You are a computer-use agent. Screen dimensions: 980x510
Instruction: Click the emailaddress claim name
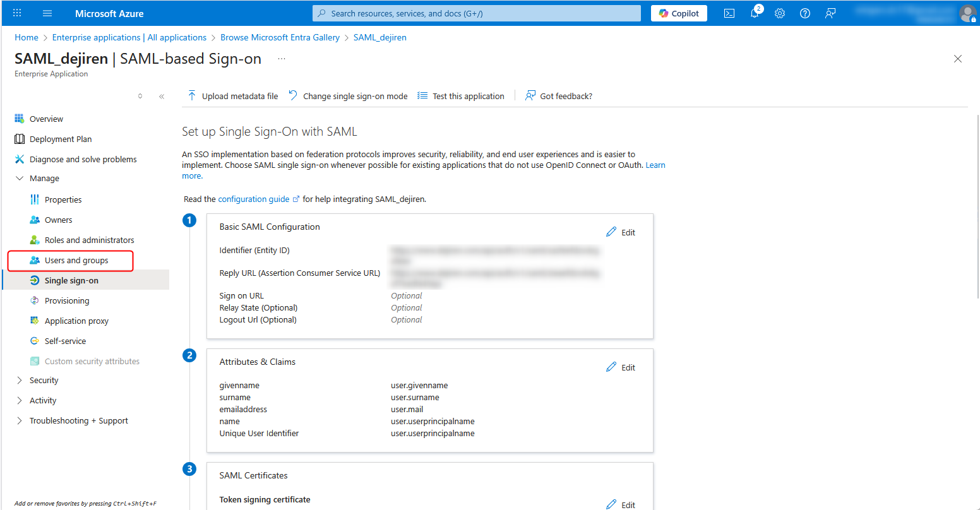pyautogui.click(x=243, y=410)
